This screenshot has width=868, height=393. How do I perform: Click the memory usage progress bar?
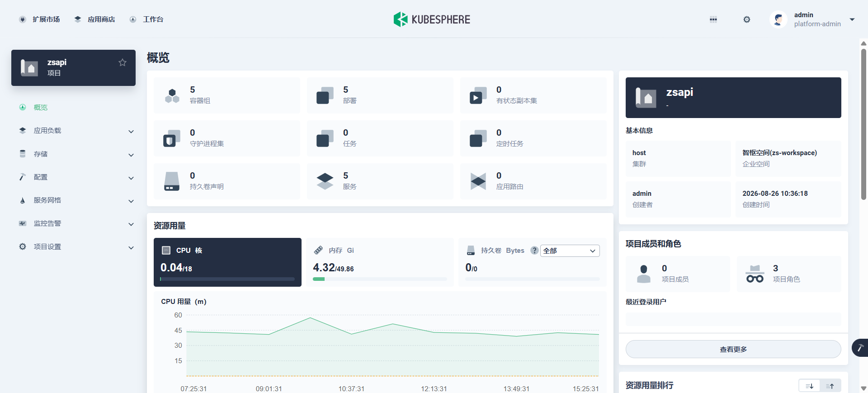(380, 279)
